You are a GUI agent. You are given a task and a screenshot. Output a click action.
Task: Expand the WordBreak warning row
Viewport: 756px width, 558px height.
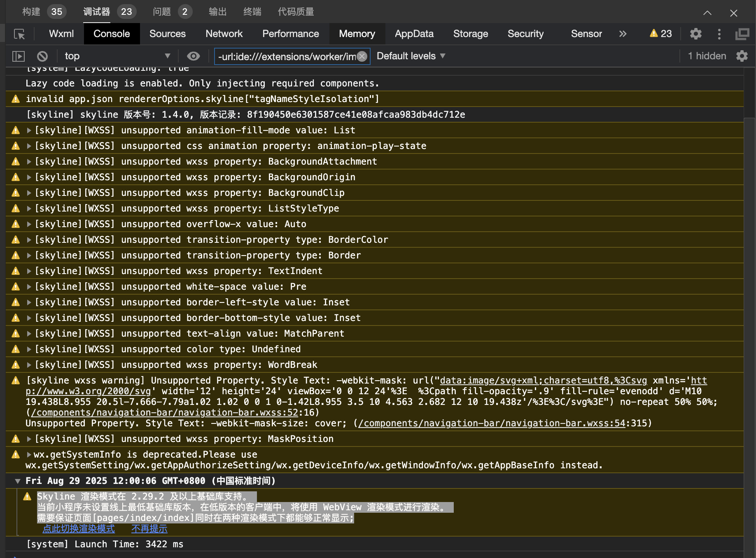[29, 365]
